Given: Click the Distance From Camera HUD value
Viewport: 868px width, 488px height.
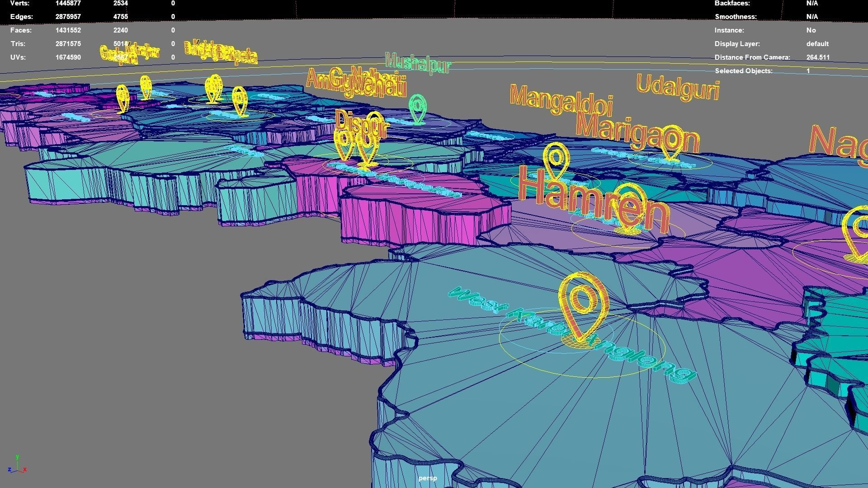Looking at the screenshot, I should coord(817,57).
